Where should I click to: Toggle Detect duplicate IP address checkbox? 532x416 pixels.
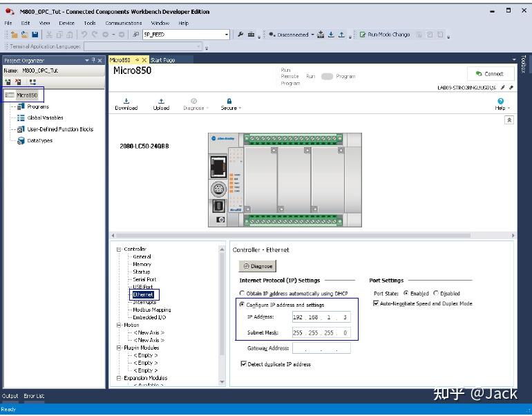coord(243,363)
